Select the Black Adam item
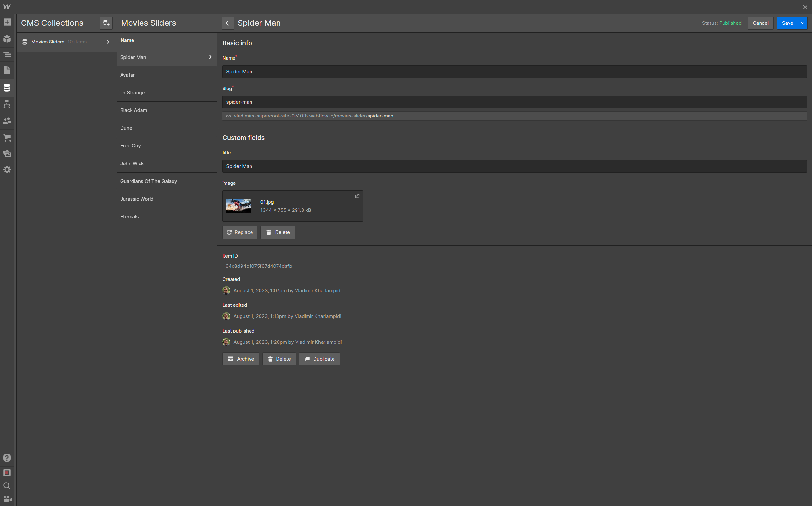The image size is (812, 506). click(x=167, y=110)
